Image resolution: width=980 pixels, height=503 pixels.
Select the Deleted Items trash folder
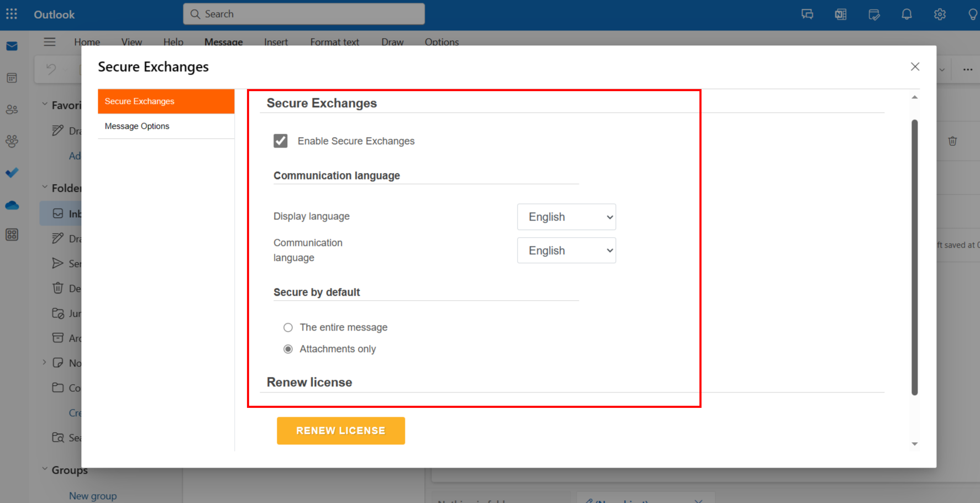58,288
